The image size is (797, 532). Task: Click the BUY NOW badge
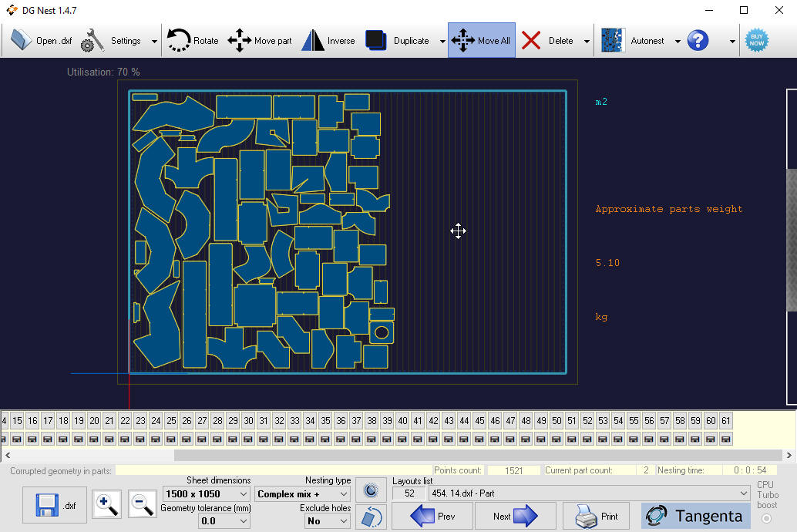[x=756, y=40]
